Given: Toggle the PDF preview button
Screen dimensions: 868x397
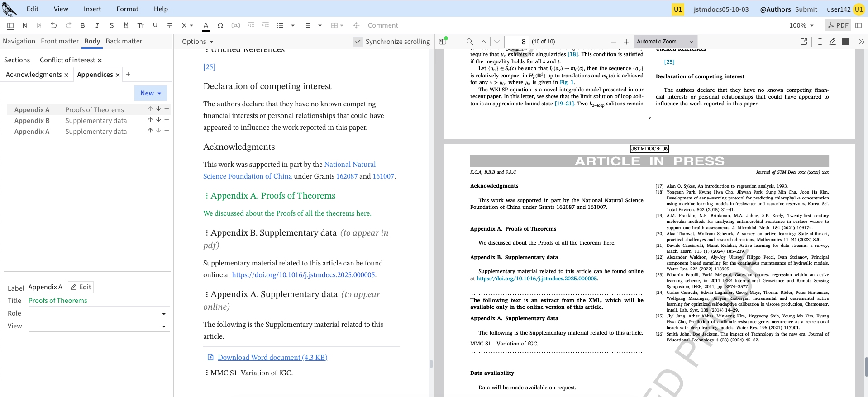Looking at the screenshot, I should [838, 25].
